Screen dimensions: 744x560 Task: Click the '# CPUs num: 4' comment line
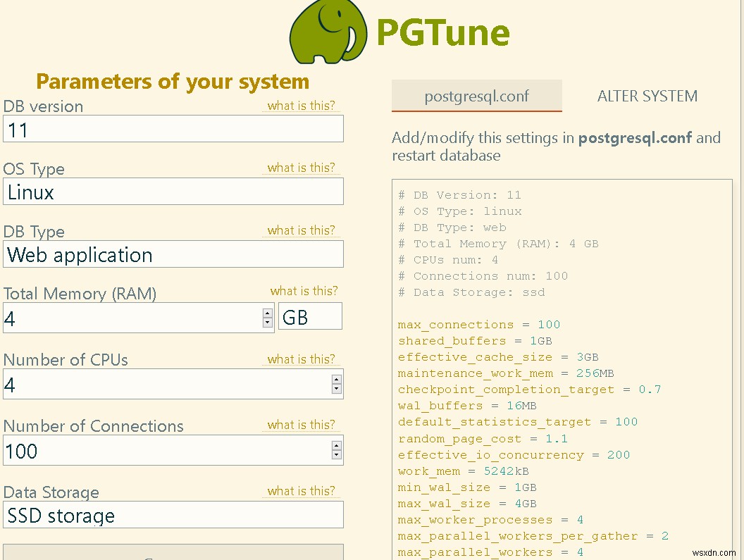pos(448,260)
